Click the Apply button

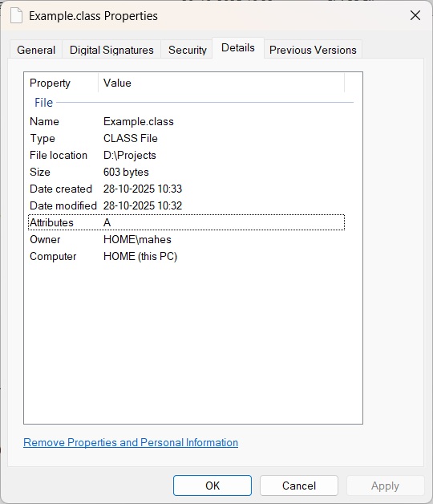click(386, 486)
